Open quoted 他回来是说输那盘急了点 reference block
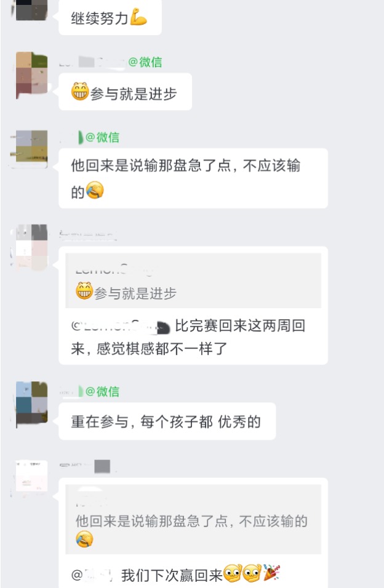This screenshot has height=588, width=384. [x=193, y=519]
